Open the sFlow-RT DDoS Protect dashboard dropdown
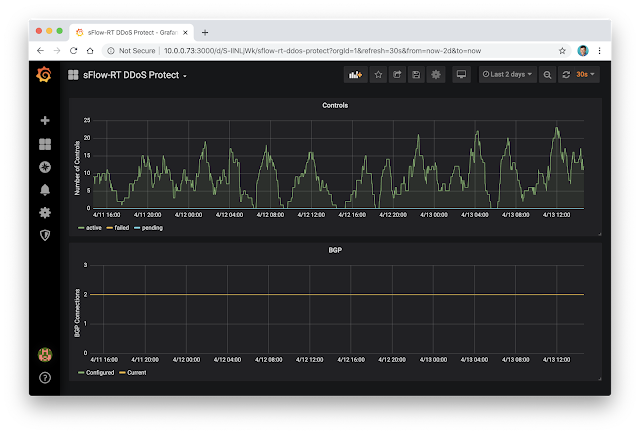This screenshot has height=434, width=640. click(x=135, y=75)
